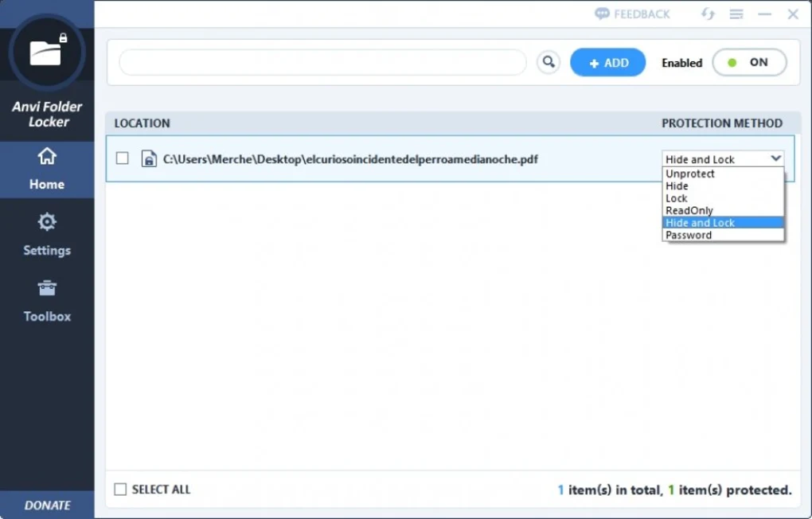The height and width of the screenshot is (519, 812).
Task: Click the refresh icon in the title bar
Action: click(707, 14)
